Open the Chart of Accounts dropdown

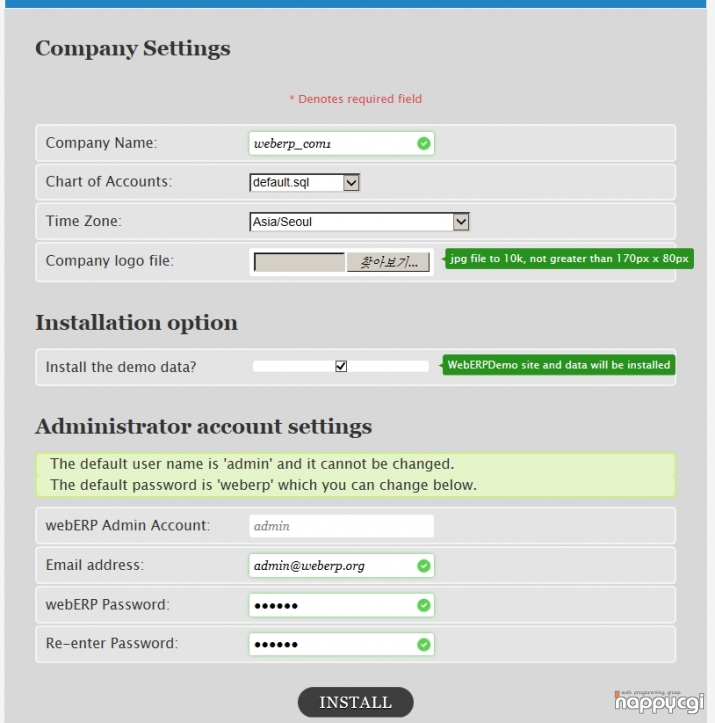(304, 183)
